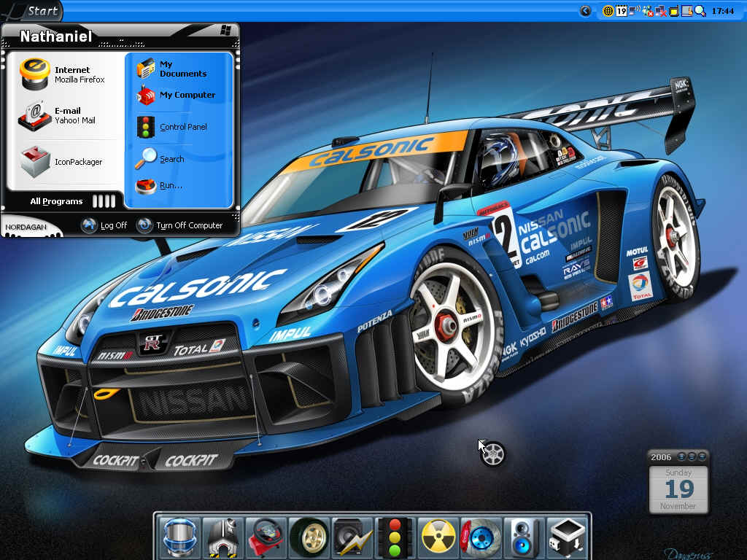747x560 pixels.
Task: Expand hidden tray icons with the arrow
Action: coord(586,11)
